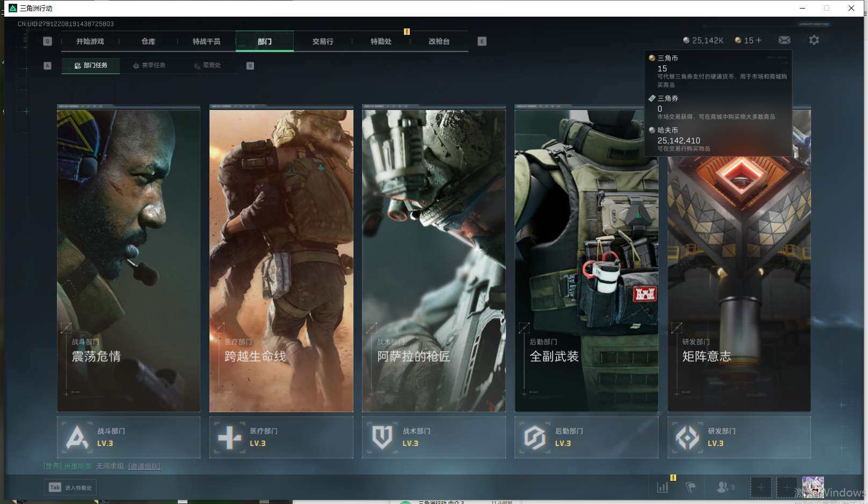Open the mail inbox envelope icon
The height and width of the screenshot is (504, 868).
pyautogui.click(x=784, y=40)
